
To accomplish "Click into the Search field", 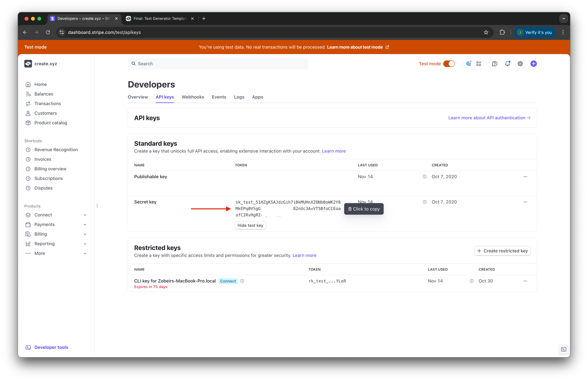I will point(218,64).
